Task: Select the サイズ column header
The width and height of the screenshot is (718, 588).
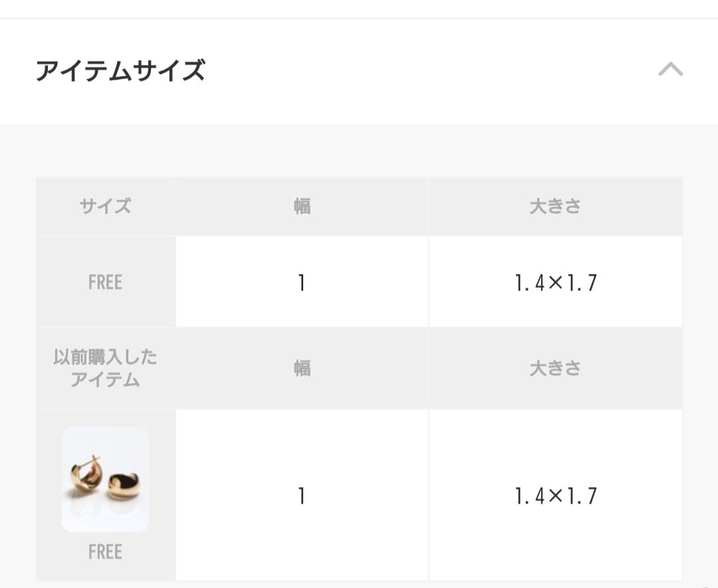Action: pyautogui.click(x=104, y=206)
